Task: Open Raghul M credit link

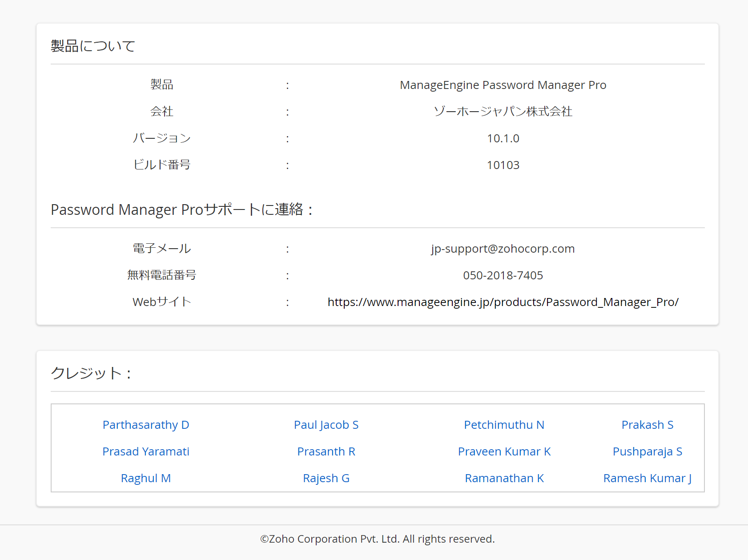Action: pos(146,478)
